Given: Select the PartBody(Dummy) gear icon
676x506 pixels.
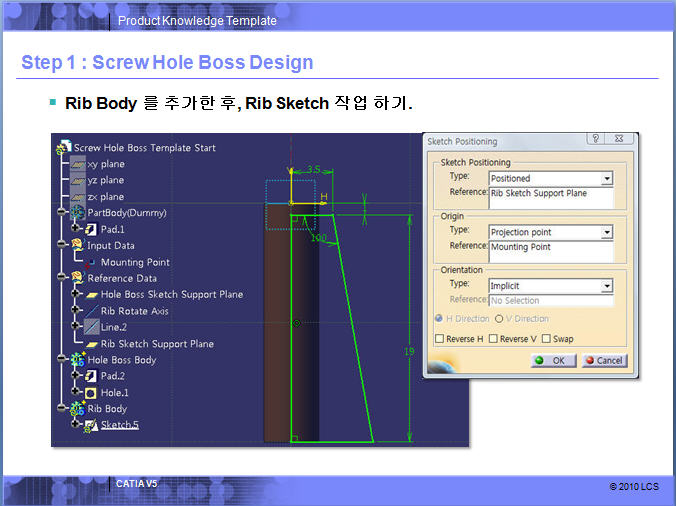Looking at the screenshot, I should 77,213.
